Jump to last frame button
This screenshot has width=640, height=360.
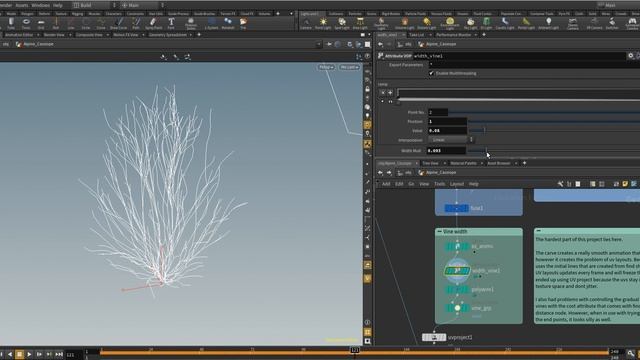point(59,354)
